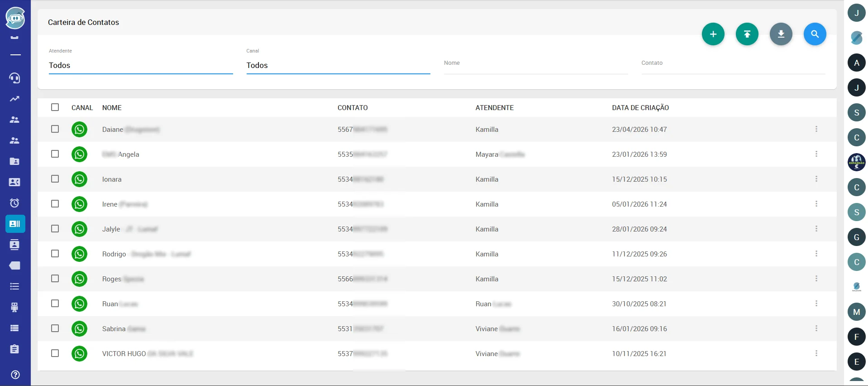Image resolution: width=868 pixels, height=386 pixels.
Task: Sort by NOME column header
Action: tap(112, 108)
